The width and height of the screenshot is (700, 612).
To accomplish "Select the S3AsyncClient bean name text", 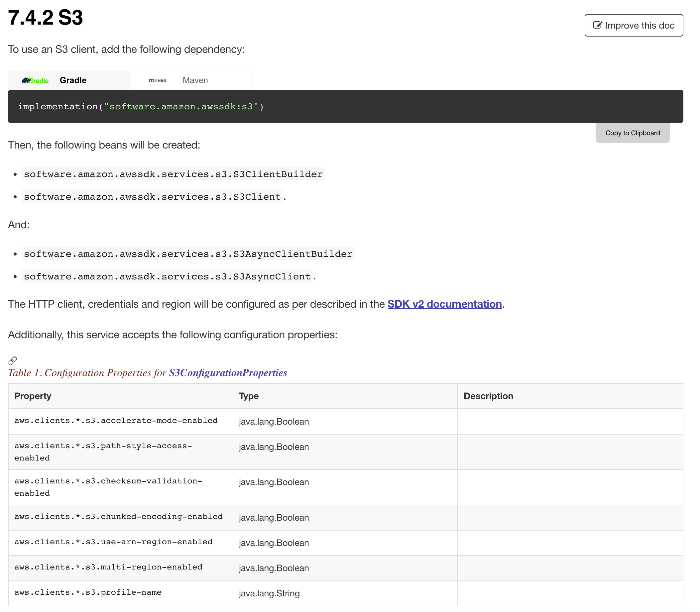I will coord(167,277).
